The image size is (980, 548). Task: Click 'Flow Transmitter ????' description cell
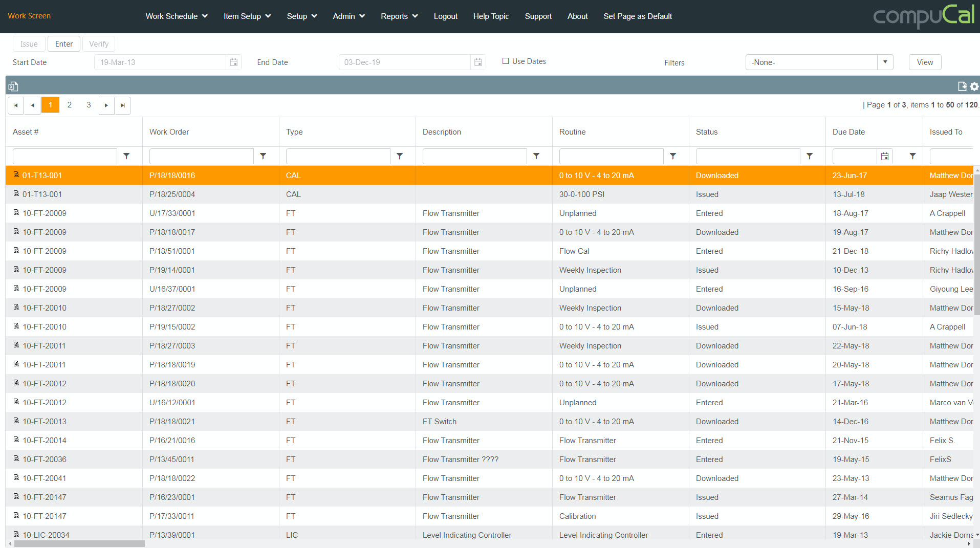click(484, 459)
